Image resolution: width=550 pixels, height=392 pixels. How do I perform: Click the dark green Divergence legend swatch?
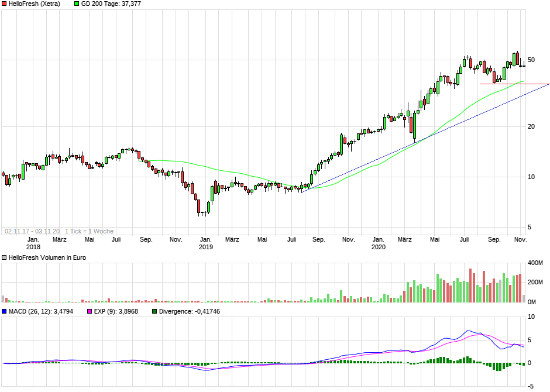(x=154, y=311)
